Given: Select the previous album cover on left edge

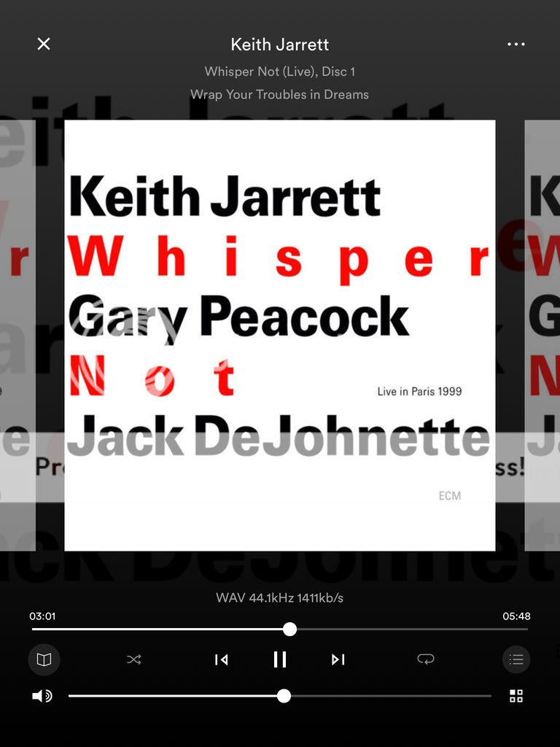Looking at the screenshot, I should coord(17,336).
